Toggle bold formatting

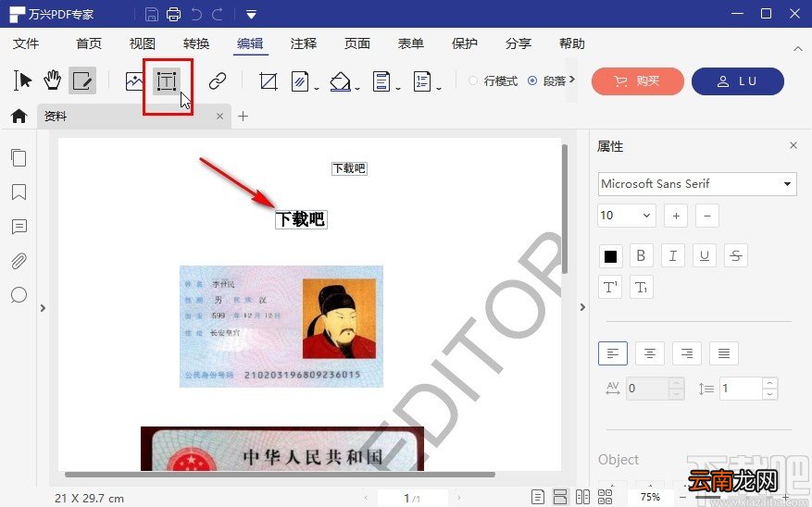(x=641, y=255)
